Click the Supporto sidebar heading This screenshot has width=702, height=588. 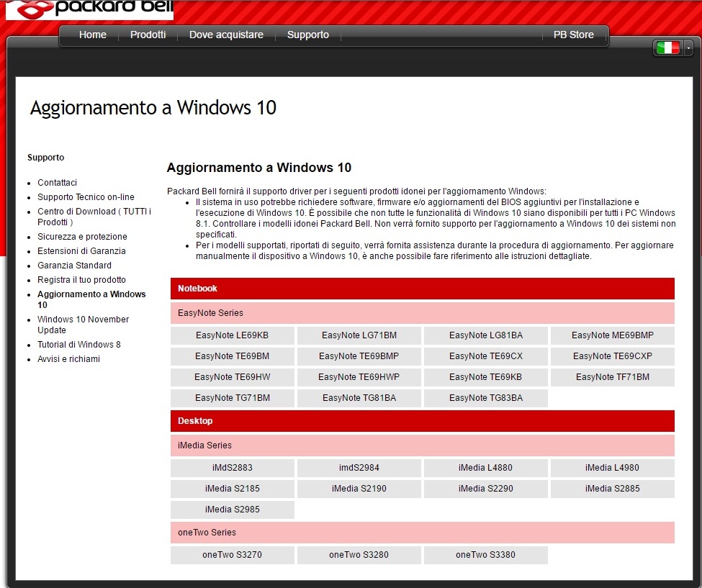click(45, 158)
